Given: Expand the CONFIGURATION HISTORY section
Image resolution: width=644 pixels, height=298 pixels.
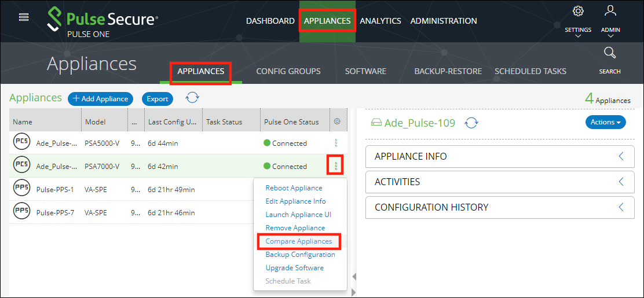Looking at the screenshot, I should (x=500, y=207).
